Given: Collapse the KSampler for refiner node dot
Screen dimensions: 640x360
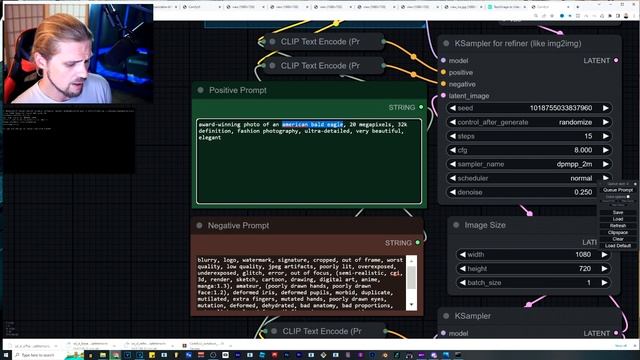Looking at the screenshot, I should [x=446, y=43].
